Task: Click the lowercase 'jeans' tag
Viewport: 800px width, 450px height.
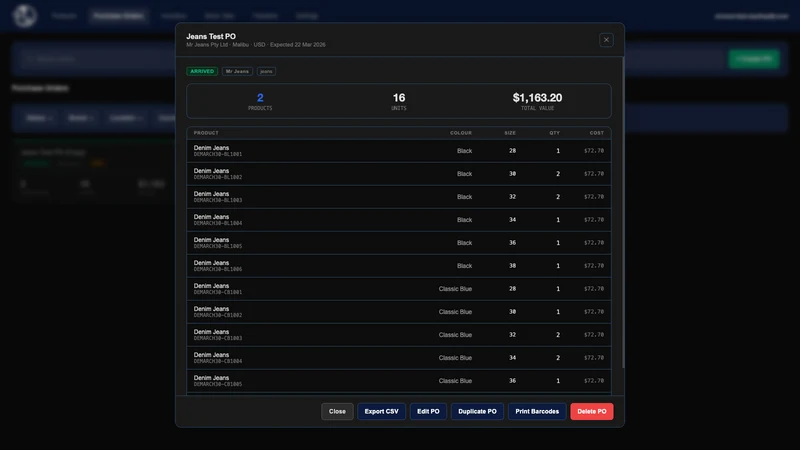Action: click(x=266, y=71)
